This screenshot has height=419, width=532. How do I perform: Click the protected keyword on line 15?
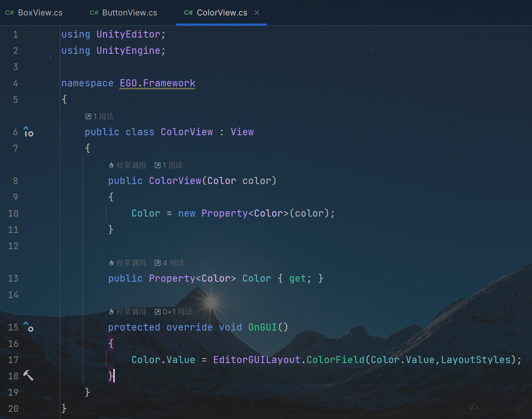(134, 327)
